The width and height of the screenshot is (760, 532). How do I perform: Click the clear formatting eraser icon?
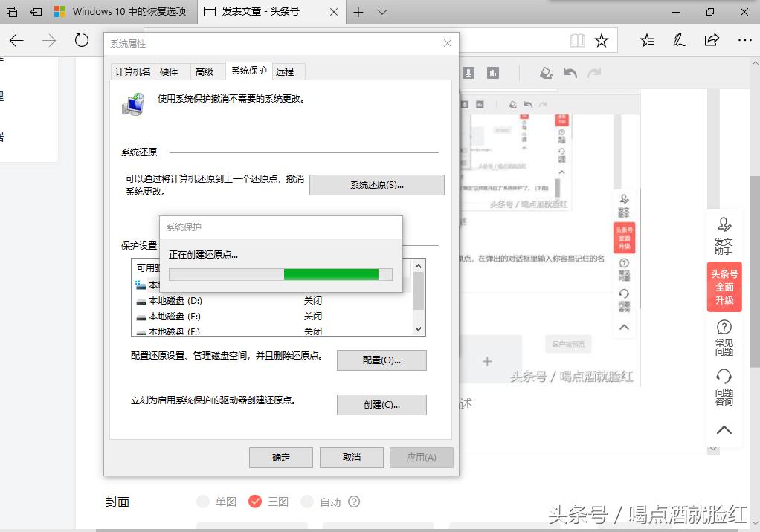pyautogui.click(x=547, y=72)
